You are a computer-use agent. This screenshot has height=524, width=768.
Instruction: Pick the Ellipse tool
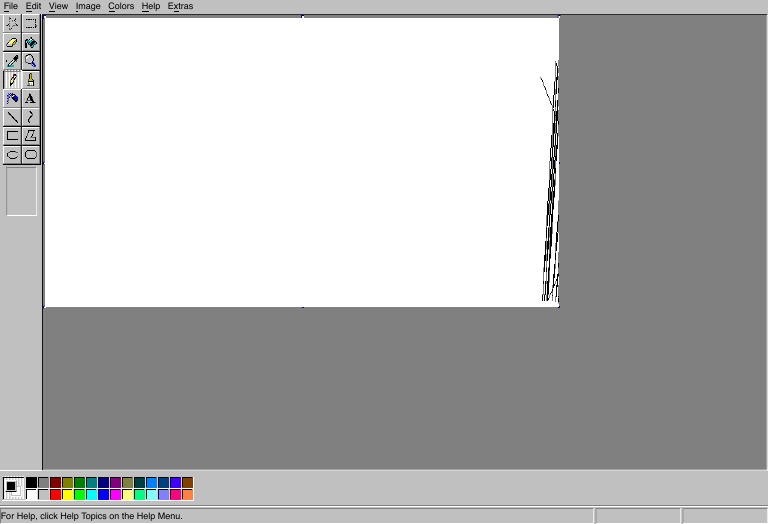[x=12, y=155]
